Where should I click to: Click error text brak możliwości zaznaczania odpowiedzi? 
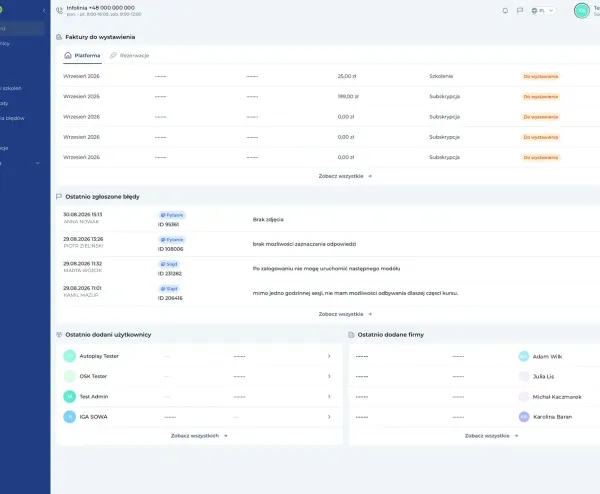(304, 244)
